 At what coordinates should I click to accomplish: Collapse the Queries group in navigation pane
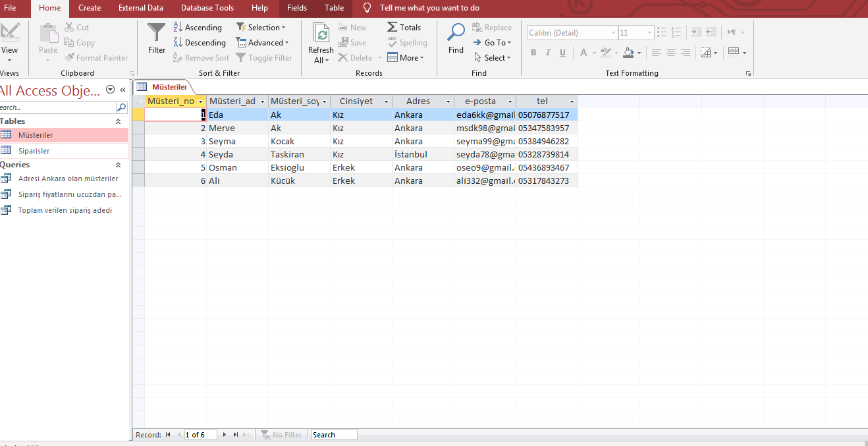click(119, 165)
